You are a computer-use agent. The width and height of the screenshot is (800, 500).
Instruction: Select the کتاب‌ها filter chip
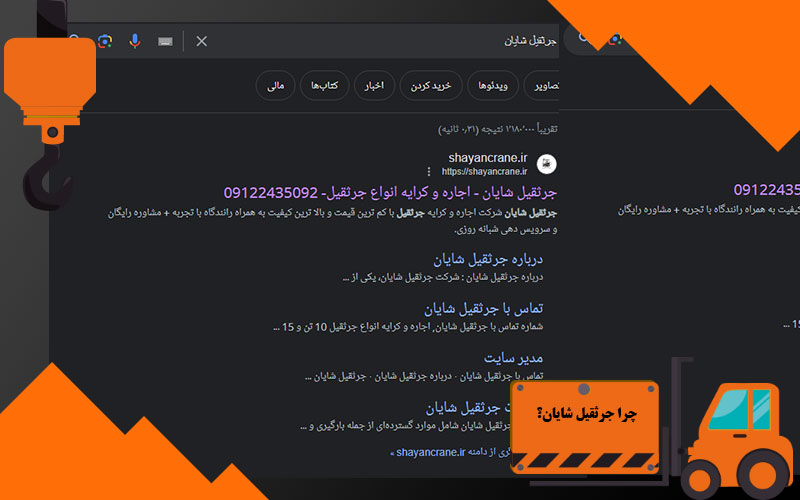tap(324, 86)
